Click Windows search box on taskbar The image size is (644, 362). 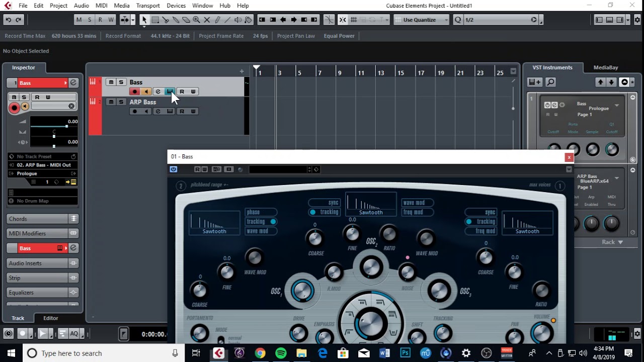(x=103, y=353)
